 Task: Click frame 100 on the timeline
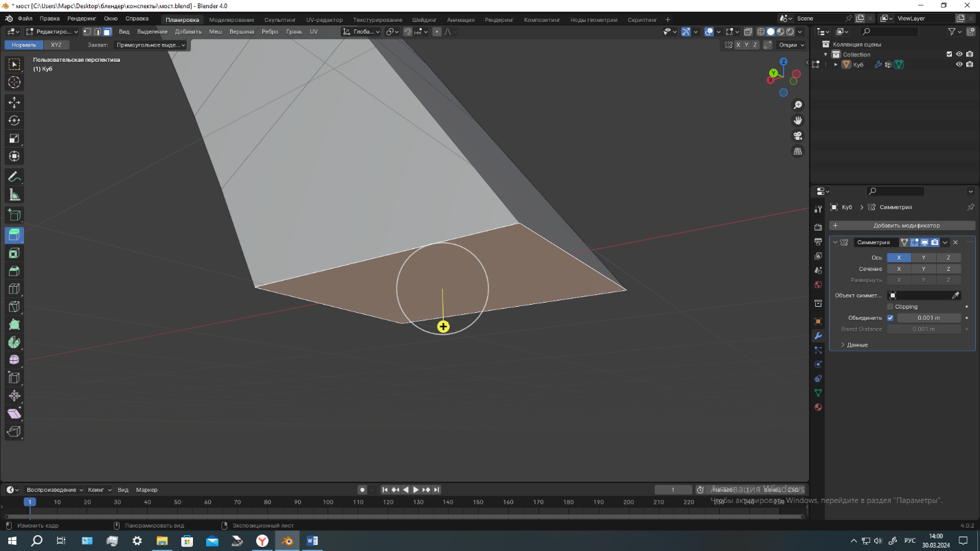[328, 502]
